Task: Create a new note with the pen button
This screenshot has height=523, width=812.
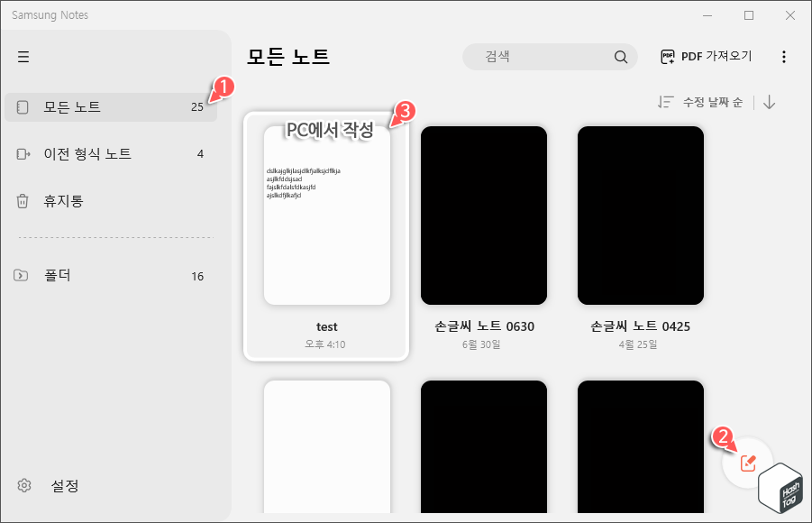Action: [746, 463]
